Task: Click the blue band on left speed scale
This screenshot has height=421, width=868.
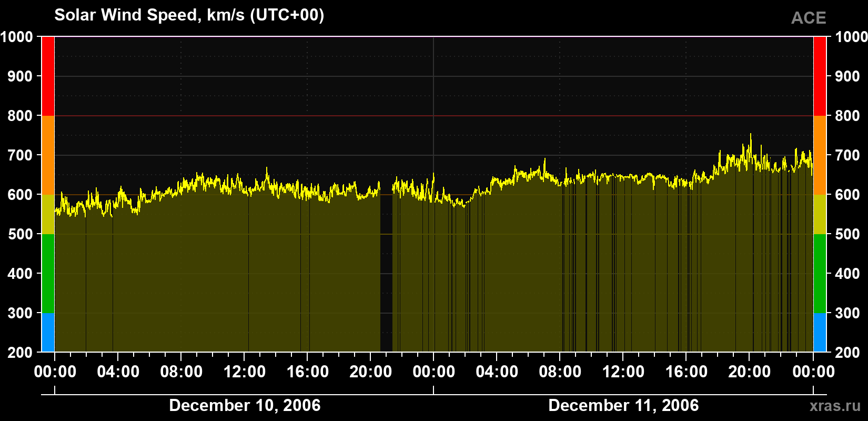Action: 48,333
